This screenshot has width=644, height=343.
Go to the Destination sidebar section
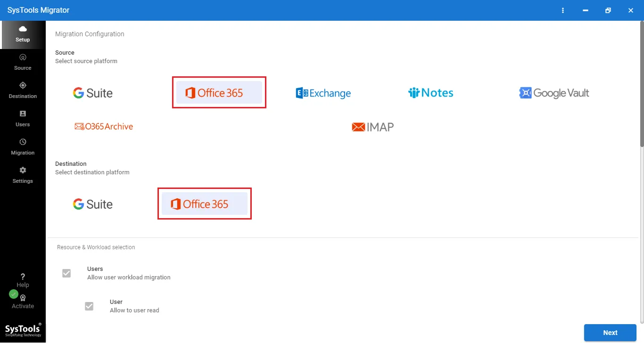point(23,90)
